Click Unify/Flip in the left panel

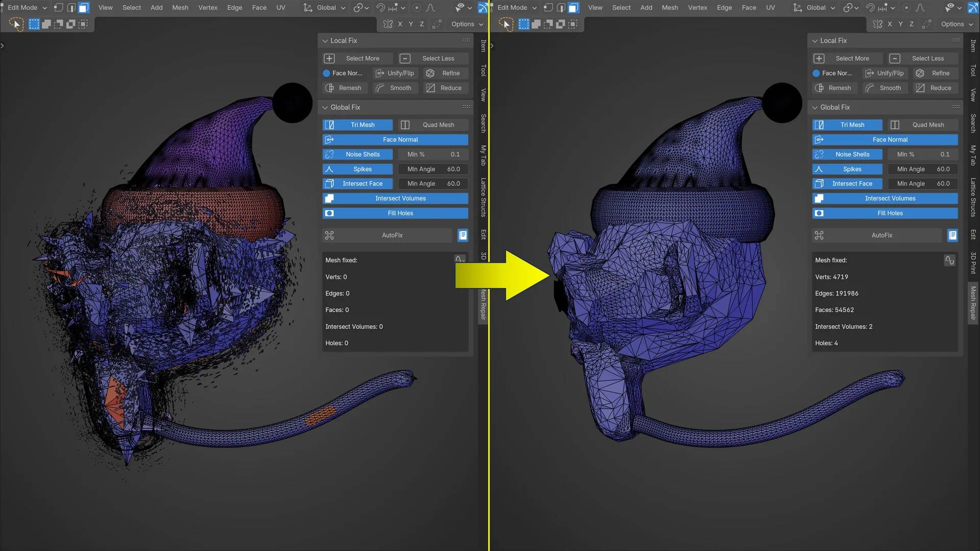(x=395, y=73)
